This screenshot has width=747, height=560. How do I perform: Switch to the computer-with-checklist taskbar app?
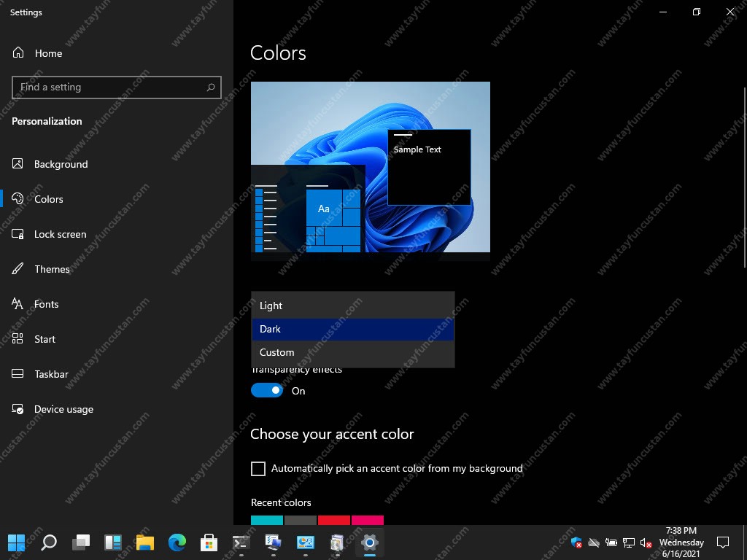273,542
